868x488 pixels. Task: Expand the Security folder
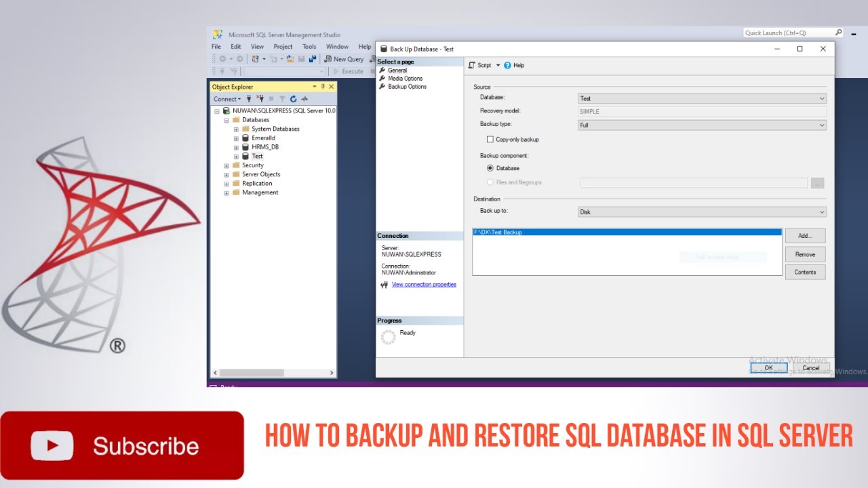(226, 165)
